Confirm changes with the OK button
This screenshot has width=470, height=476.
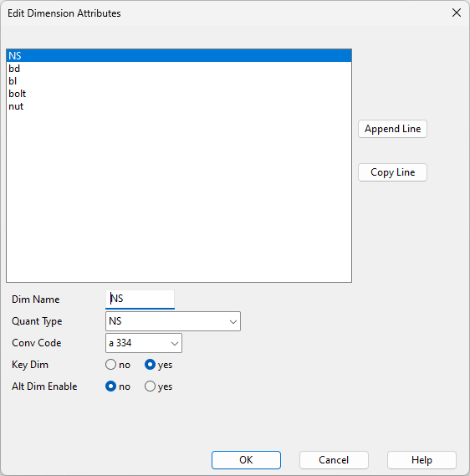[x=246, y=460]
